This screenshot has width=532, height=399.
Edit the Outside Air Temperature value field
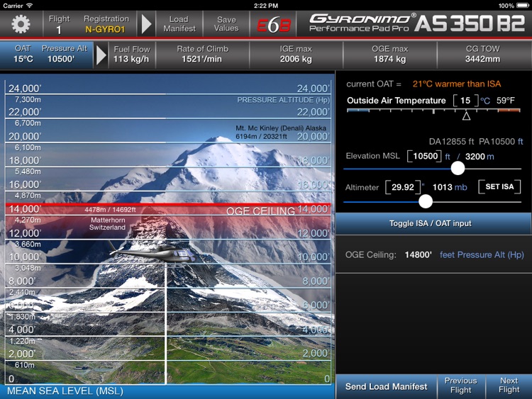click(x=465, y=101)
